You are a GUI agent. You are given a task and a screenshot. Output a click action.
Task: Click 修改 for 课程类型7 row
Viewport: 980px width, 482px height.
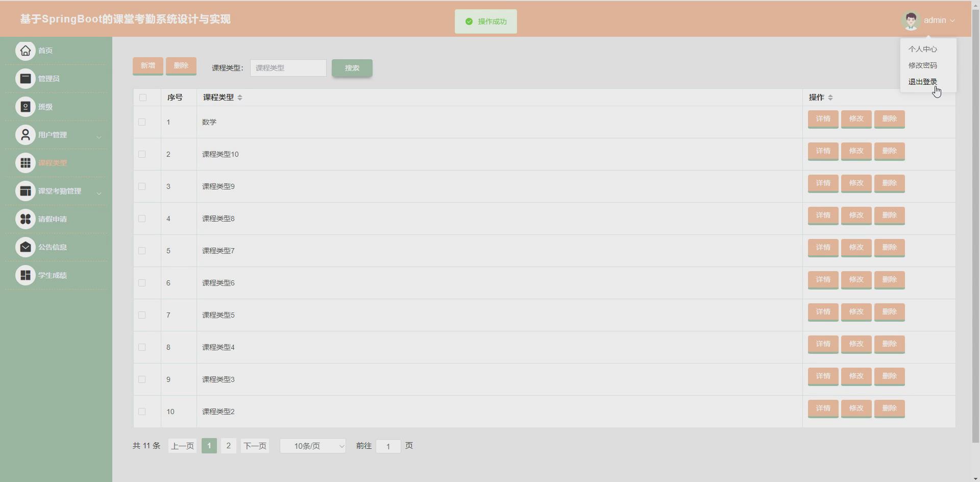856,248
